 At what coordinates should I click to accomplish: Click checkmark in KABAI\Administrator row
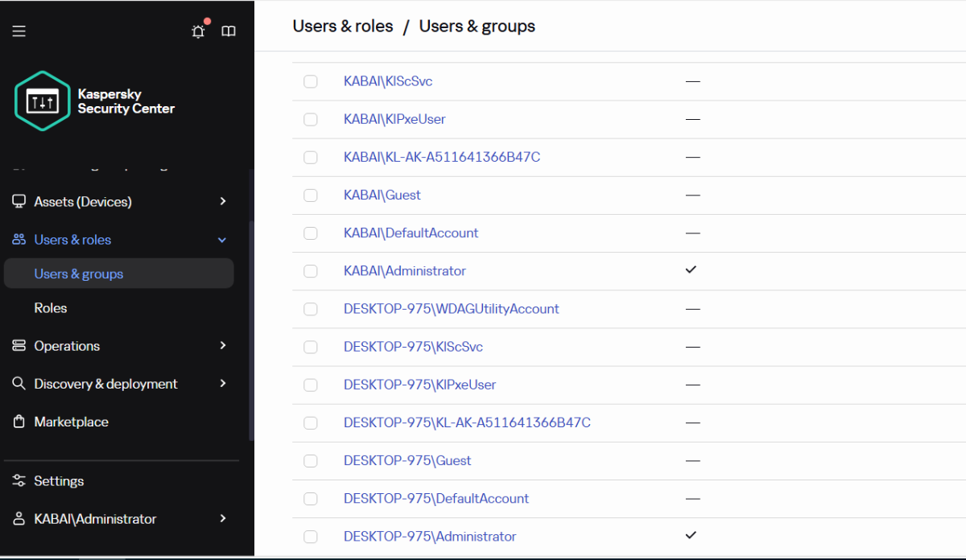coord(691,270)
